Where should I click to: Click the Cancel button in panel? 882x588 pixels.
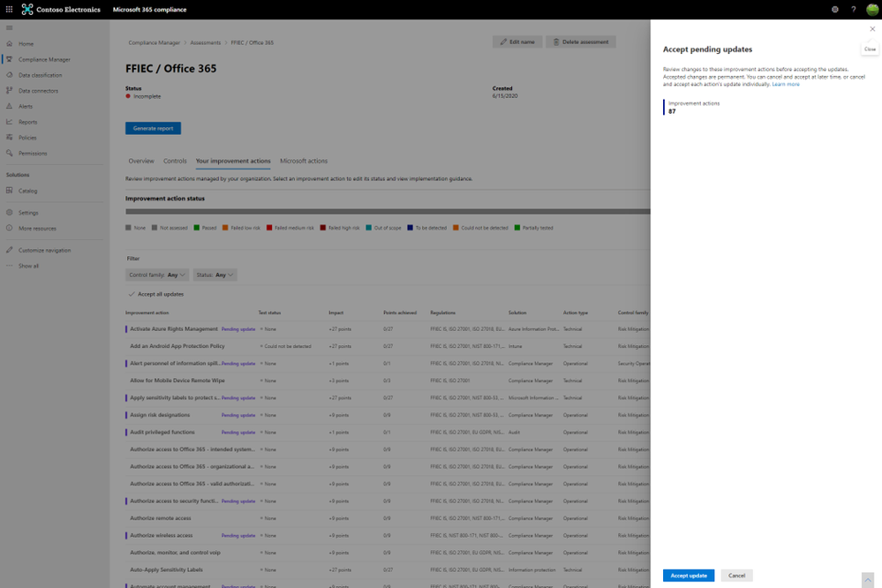[x=736, y=576]
